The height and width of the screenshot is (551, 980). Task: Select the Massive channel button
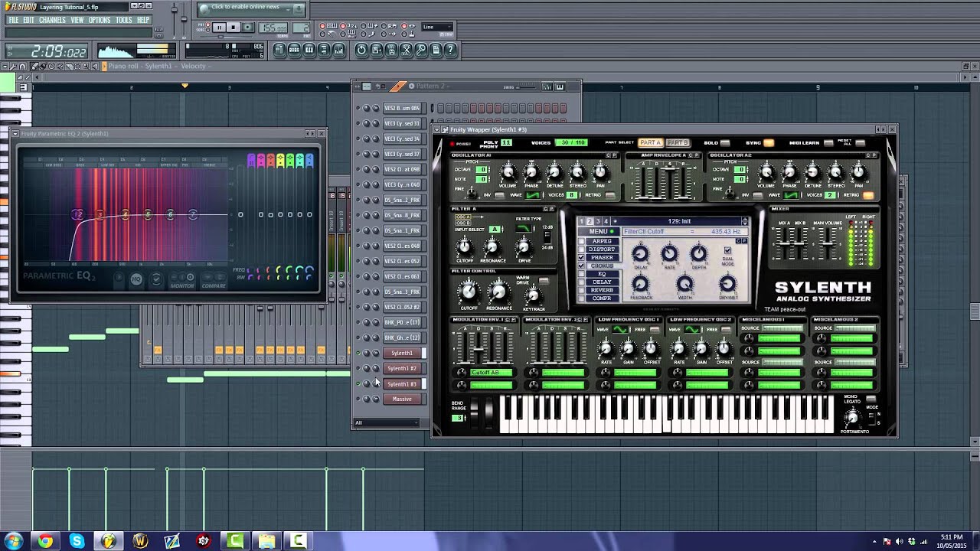click(x=402, y=399)
